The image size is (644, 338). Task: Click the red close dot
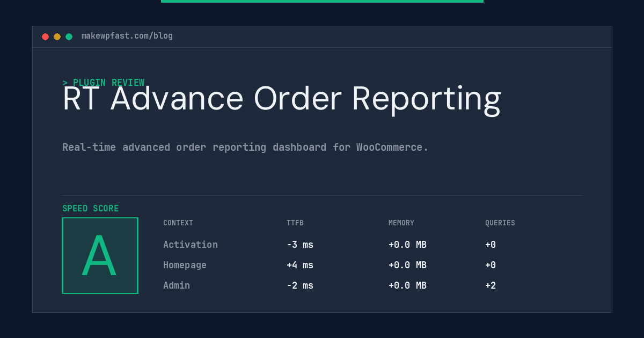45,36
